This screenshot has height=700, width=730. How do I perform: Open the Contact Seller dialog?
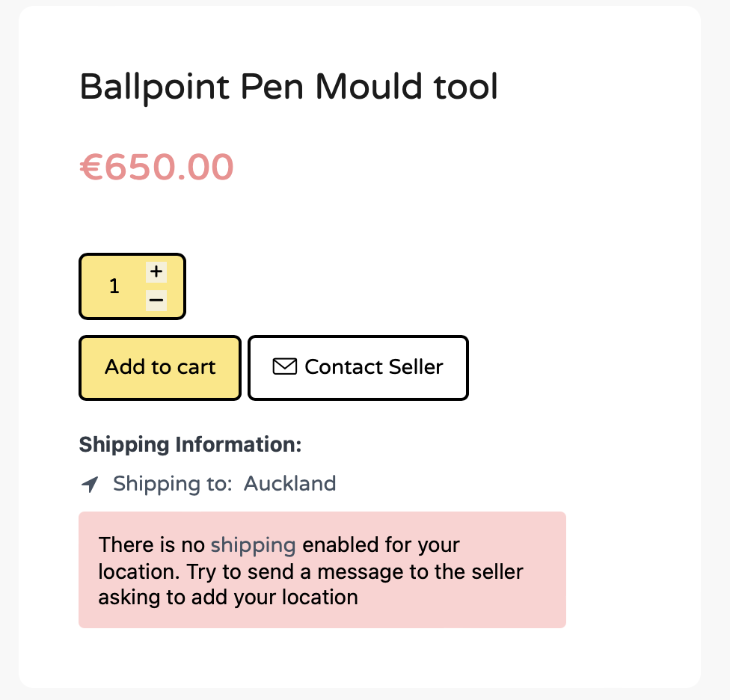(358, 368)
